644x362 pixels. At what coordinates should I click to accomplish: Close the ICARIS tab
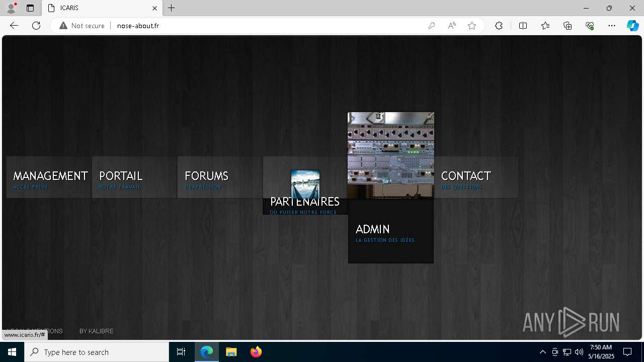[154, 8]
